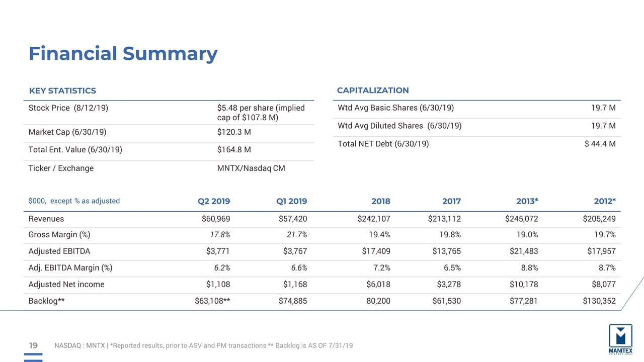644x362 pixels.
Task: Select the $74,885 backlog value
Action: pyautogui.click(x=293, y=301)
